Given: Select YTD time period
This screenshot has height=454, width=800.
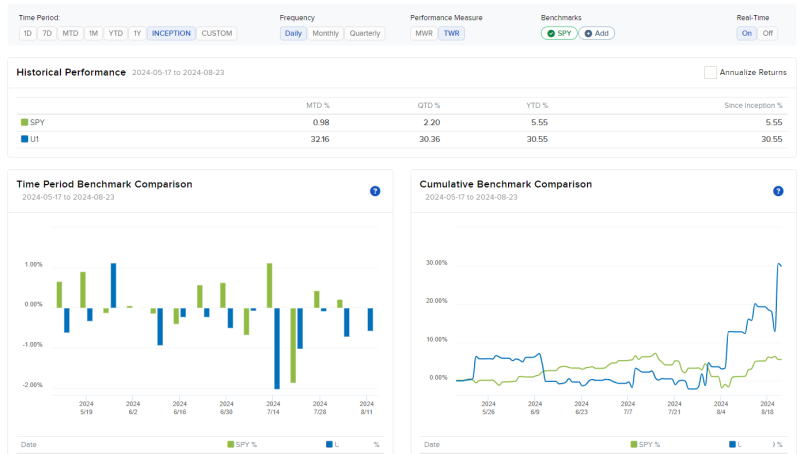Looking at the screenshot, I should pyautogui.click(x=116, y=33).
